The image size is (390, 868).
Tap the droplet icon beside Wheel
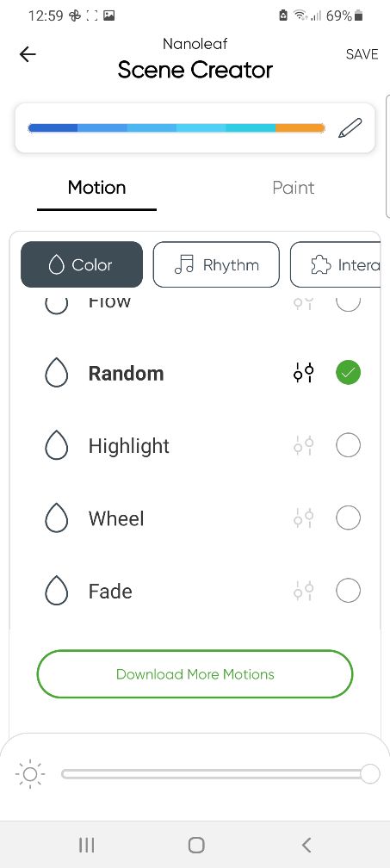pos(56,518)
